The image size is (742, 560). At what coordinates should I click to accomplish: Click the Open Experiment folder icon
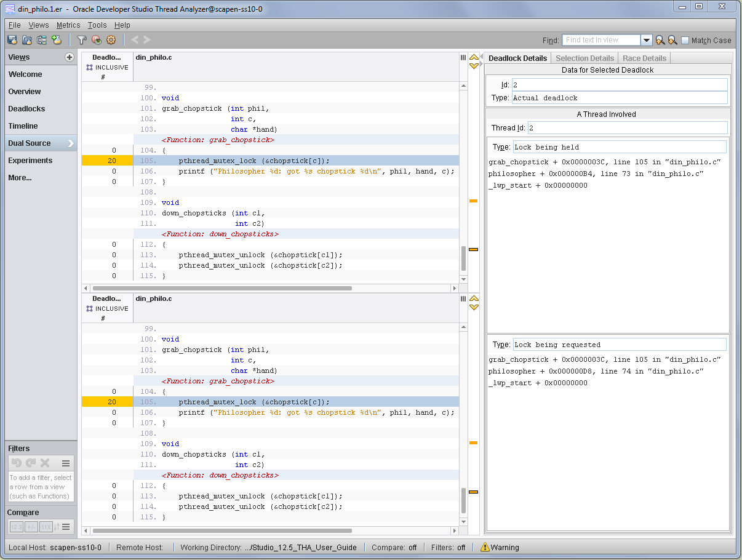coord(27,40)
